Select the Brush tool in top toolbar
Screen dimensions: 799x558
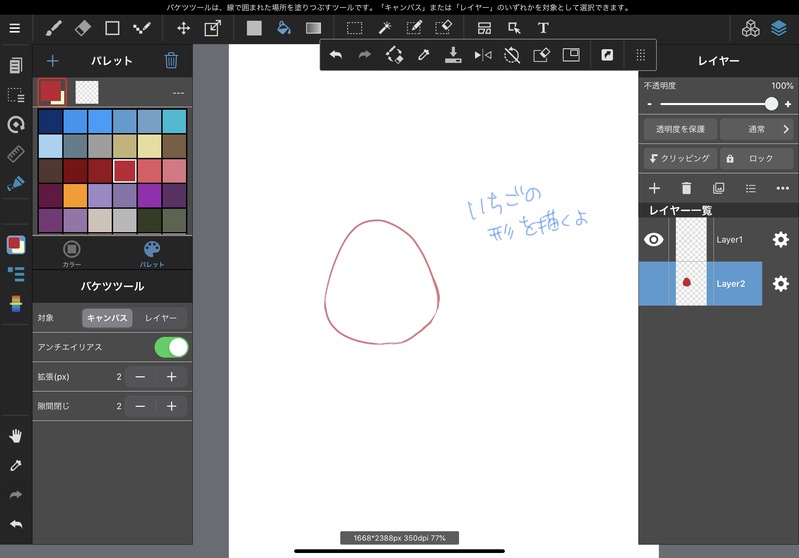click(x=54, y=28)
